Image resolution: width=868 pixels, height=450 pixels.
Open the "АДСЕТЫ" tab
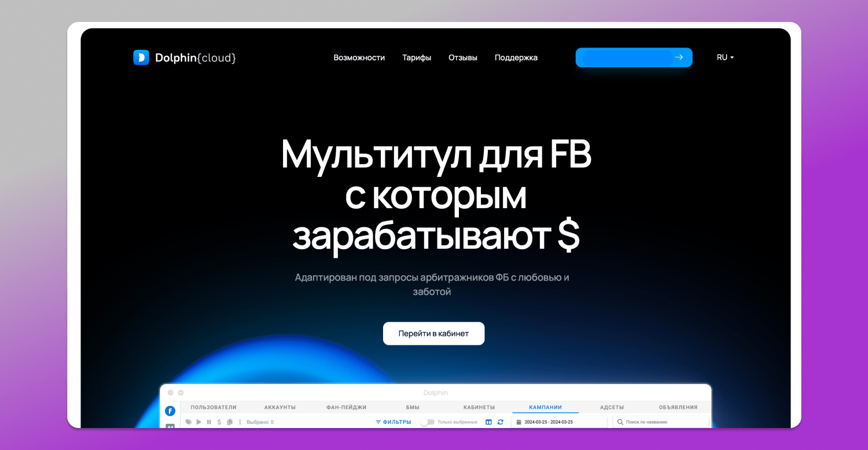(x=612, y=407)
